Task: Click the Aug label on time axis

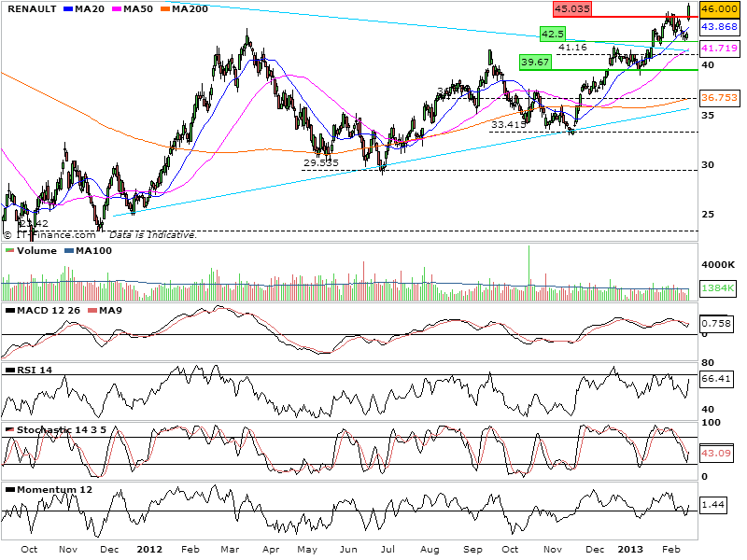Action: 430,550
